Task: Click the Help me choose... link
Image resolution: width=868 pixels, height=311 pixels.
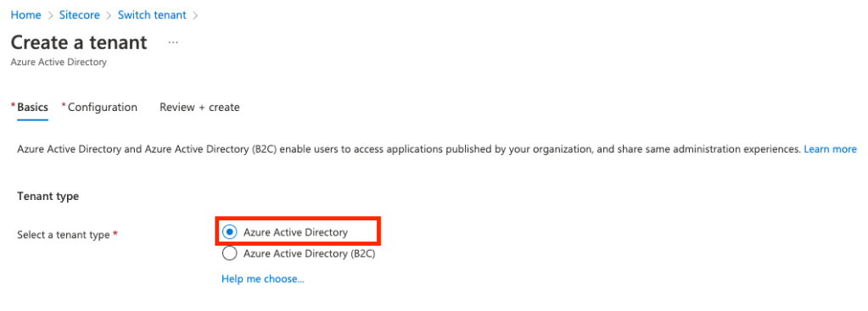Action: click(x=263, y=279)
